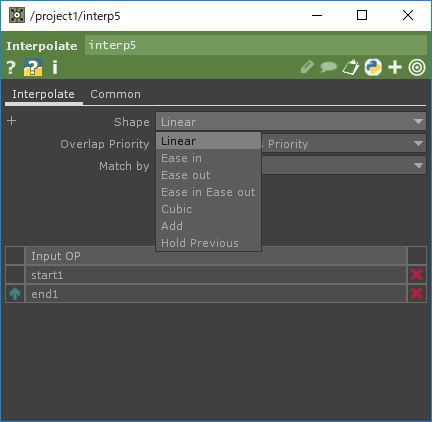Open Python logo icon in header
The height and width of the screenshot is (422, 432).
pyautogui.click(x=373, y=67)
